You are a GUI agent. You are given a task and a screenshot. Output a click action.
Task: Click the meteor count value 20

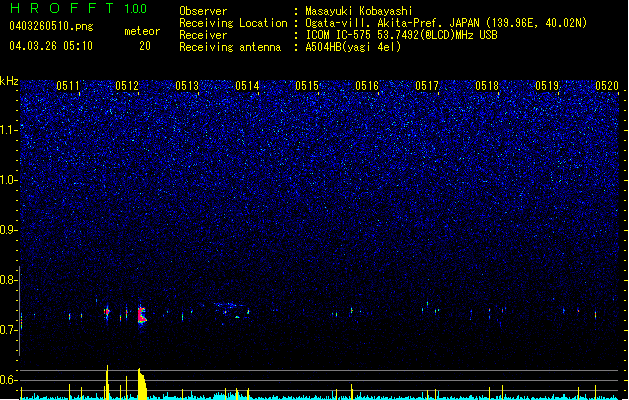(145, 46)
